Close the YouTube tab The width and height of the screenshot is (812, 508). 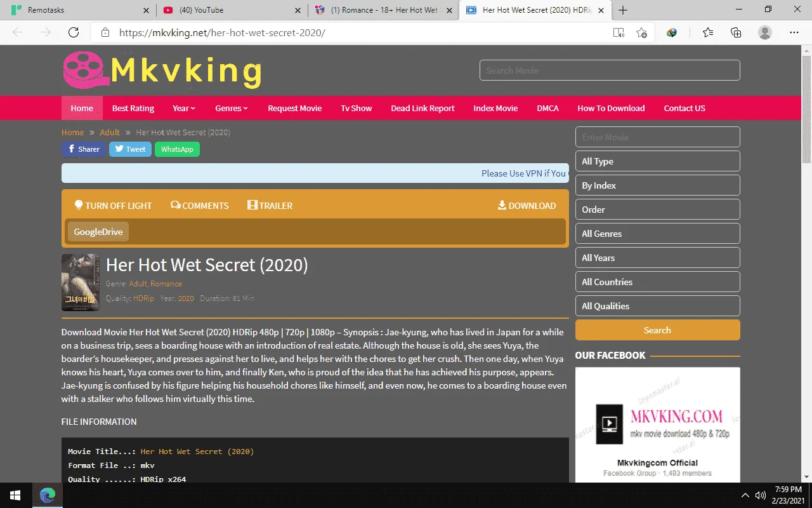tap(299, 10)
